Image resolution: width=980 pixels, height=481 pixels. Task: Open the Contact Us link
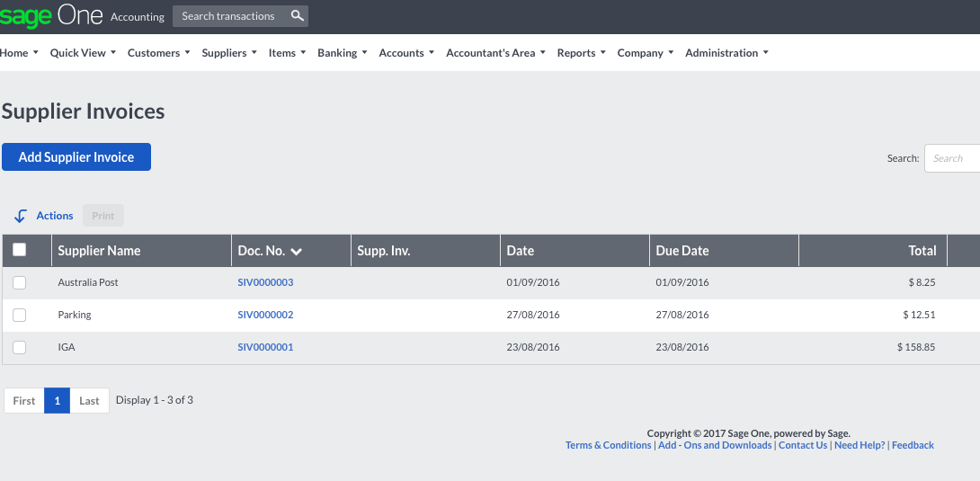click(803, 445)
